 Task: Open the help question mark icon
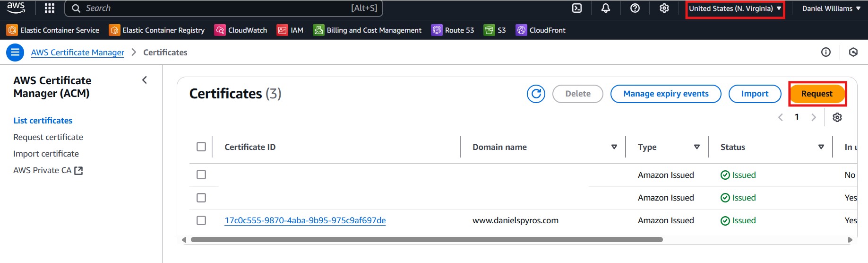(x=635, y=8)
